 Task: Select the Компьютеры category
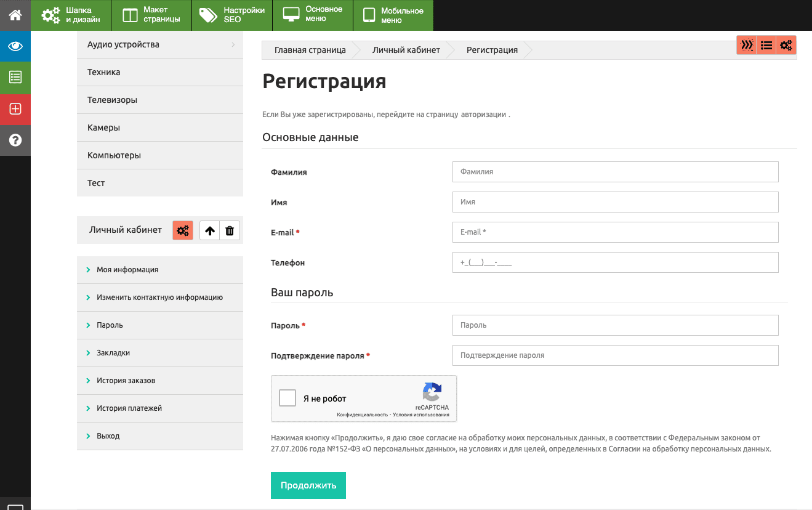160,155
